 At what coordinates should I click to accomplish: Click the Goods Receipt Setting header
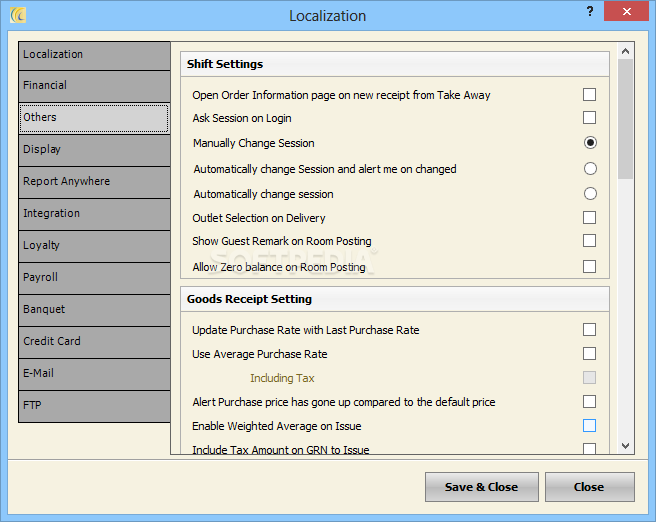395,299
